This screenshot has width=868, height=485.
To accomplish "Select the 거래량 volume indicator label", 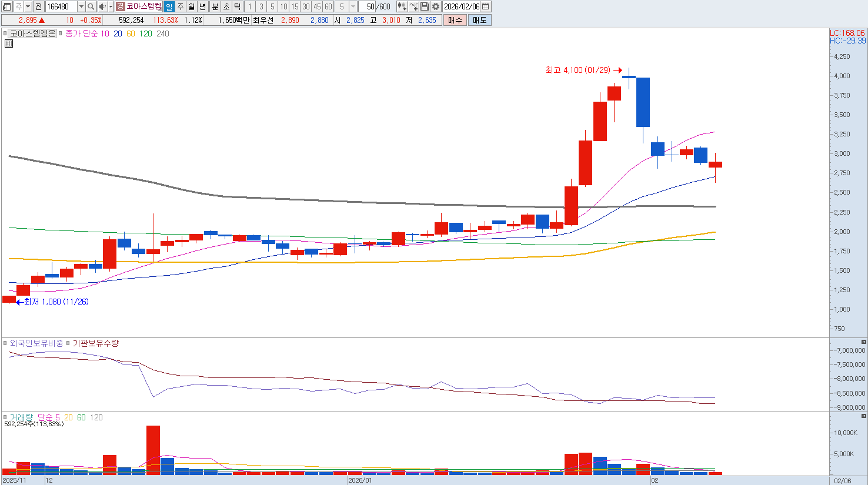I will (21, 417).
